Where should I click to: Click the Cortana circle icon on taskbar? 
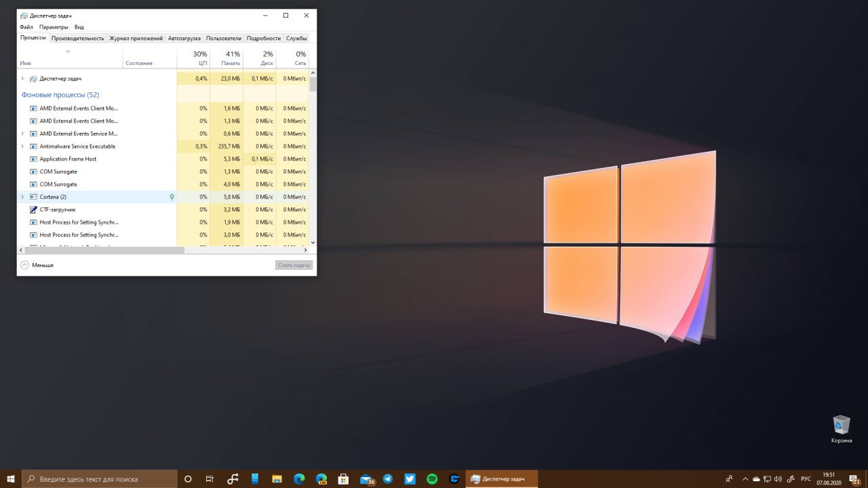[x=188, y=479]
